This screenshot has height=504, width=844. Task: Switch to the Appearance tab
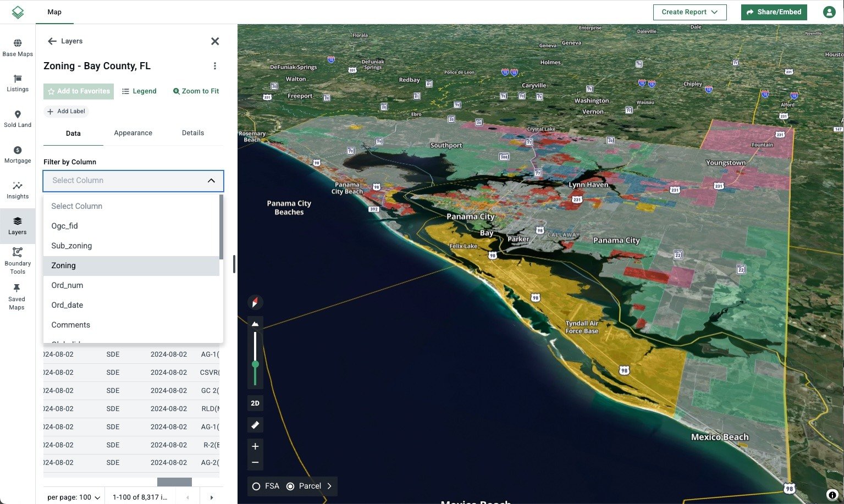(x=133, y=132)
